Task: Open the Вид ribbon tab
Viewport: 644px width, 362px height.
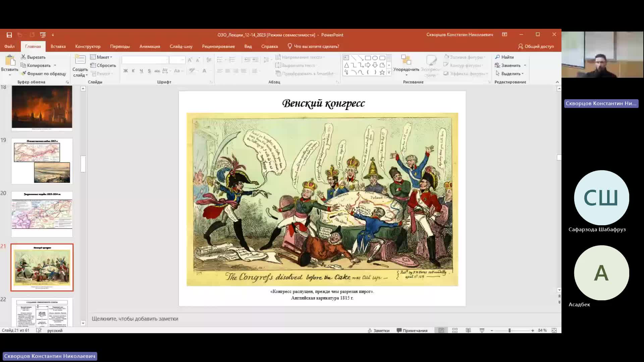Action: point(248,46)
